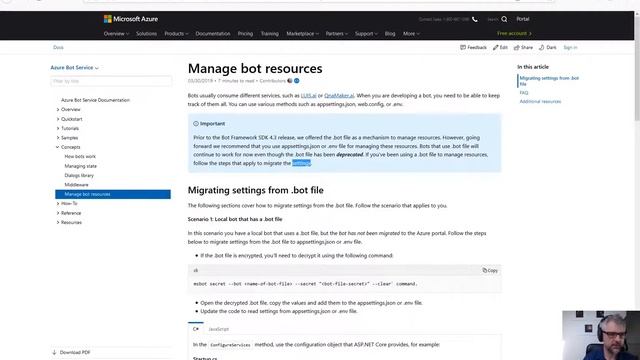Toggle the Dark theme
The image size is (640, 360).
tap(548, 47)
